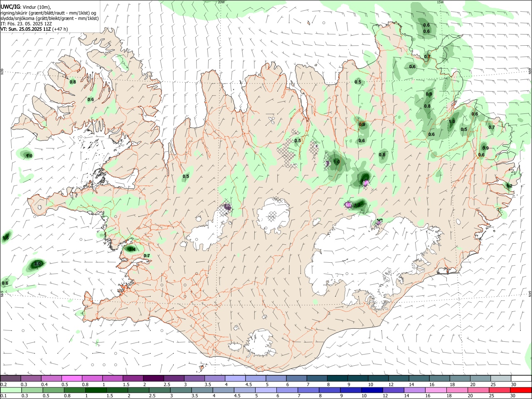Click the 0.8 value on Westfjords peninsula
Image resolution: width=532 pixels, height=399 pixels.
(x=73, y=82)
